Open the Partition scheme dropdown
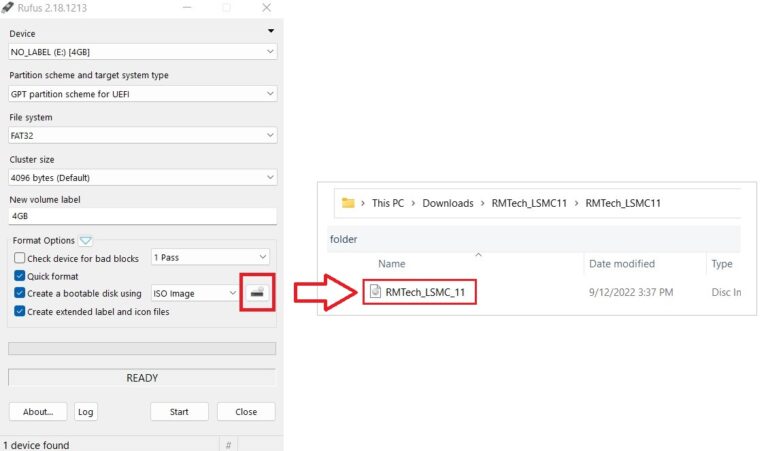 (143, 94)
